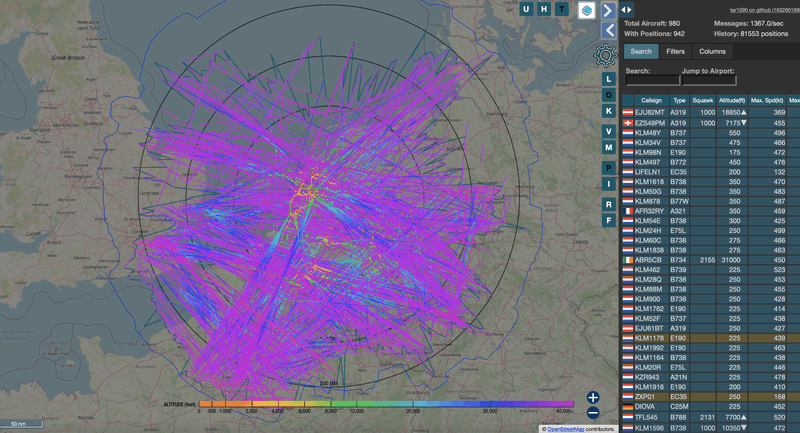The width and height of the screenshot is (800, 433).
Task: Select aircraft row KLM24H
Action: [x=711, y=231]
